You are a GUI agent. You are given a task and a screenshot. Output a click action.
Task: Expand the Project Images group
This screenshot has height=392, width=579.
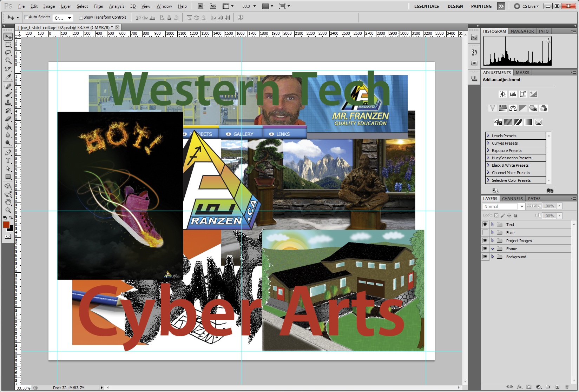click(492, 240)
